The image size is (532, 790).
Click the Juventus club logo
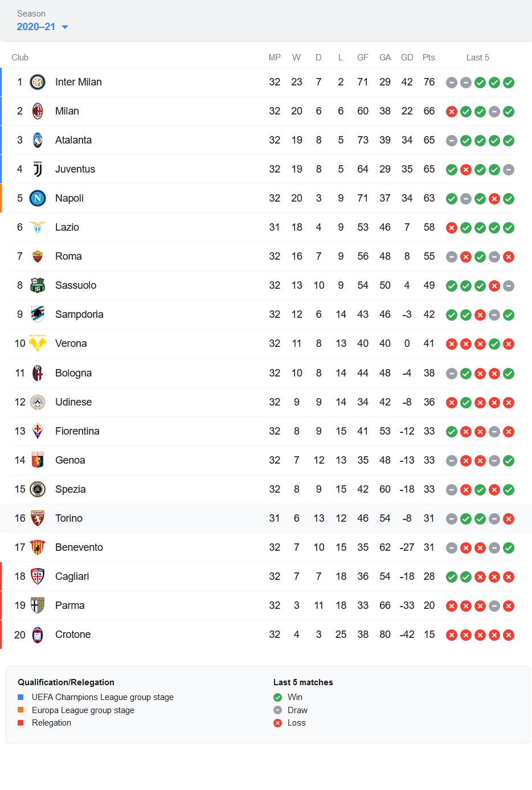pos(38,169)
